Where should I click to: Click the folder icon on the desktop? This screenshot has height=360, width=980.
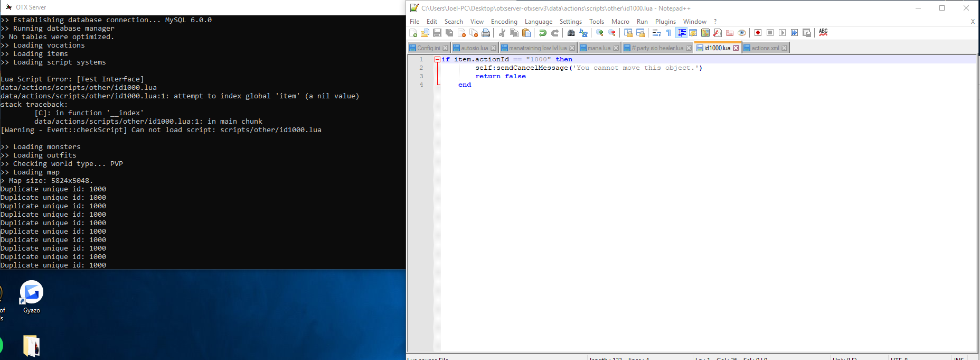tap(31, 346)
